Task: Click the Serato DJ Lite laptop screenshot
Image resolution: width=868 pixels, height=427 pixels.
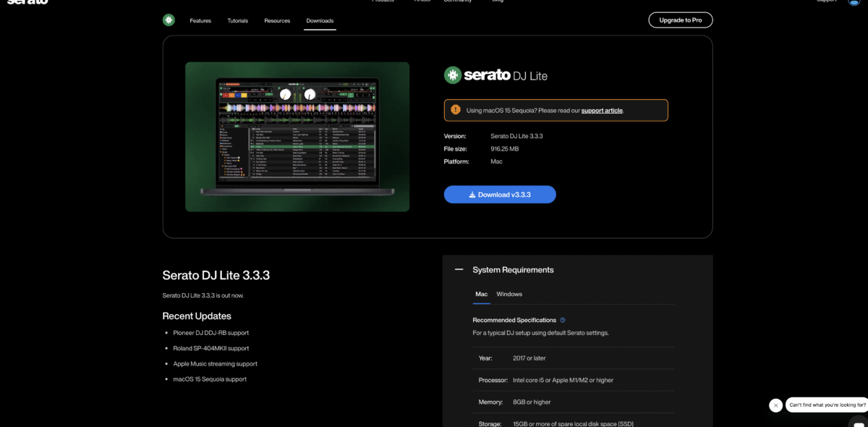Action: coord(297,137)
